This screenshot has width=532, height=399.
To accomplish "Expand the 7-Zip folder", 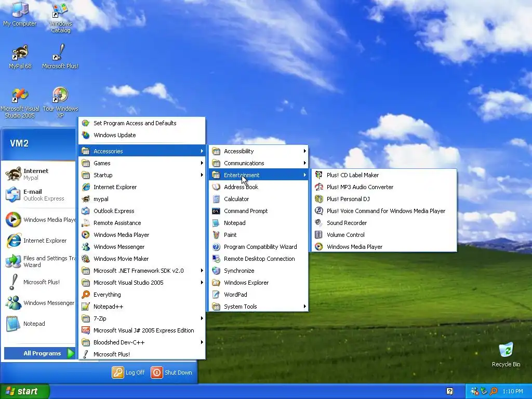I will (x=142, y=318).
